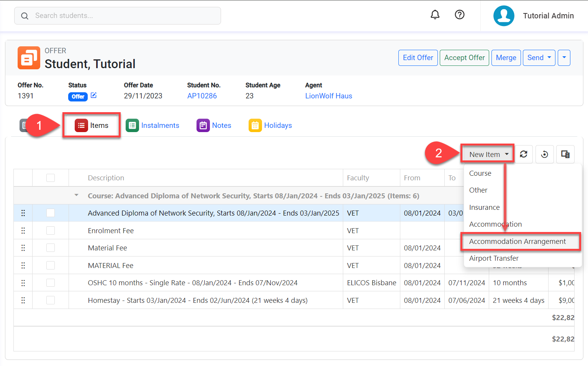Open the LionWolf Haus agent link
The image size is (588, 366).
click(329, 96)
